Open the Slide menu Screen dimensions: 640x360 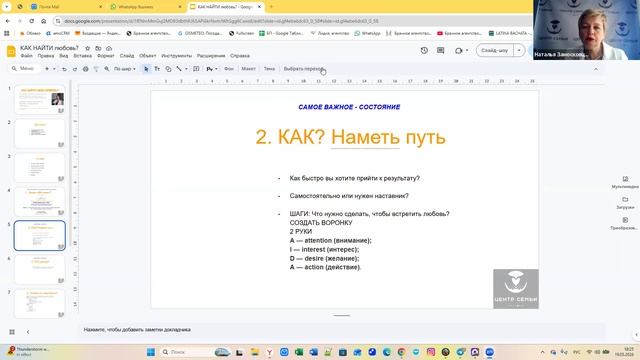[127, 56]
